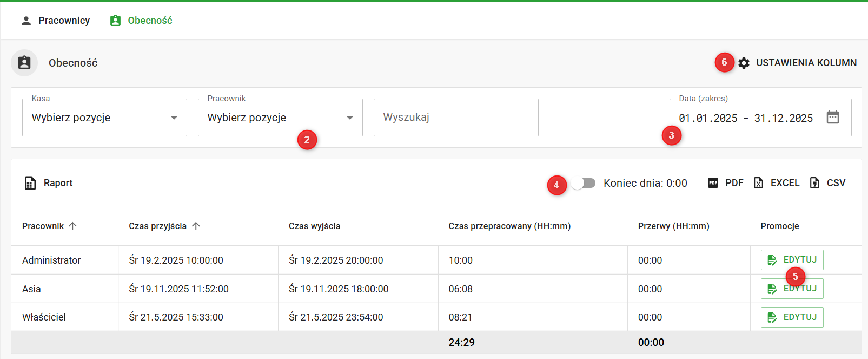Click the CSV file icon

tap(814, 183)
